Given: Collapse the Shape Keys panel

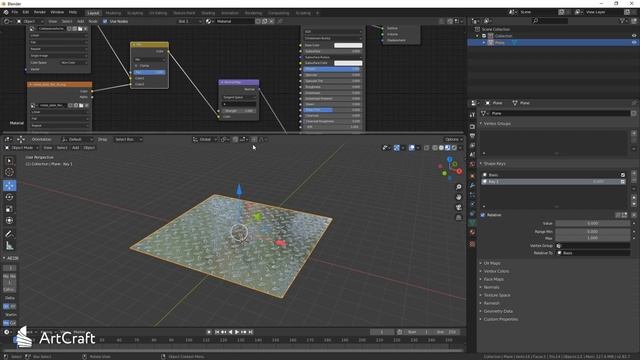Looking at the screenshot, I should (494, 164).
